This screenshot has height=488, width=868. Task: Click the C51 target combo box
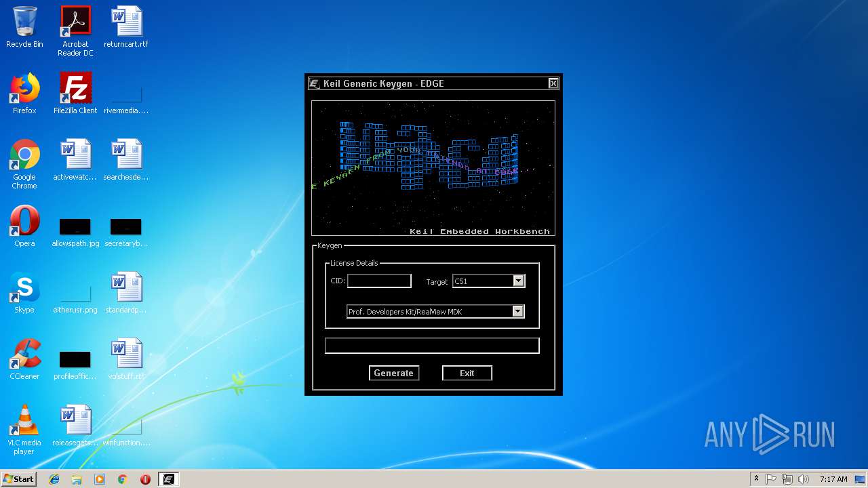pyautogui.click(x=489, y=281)
